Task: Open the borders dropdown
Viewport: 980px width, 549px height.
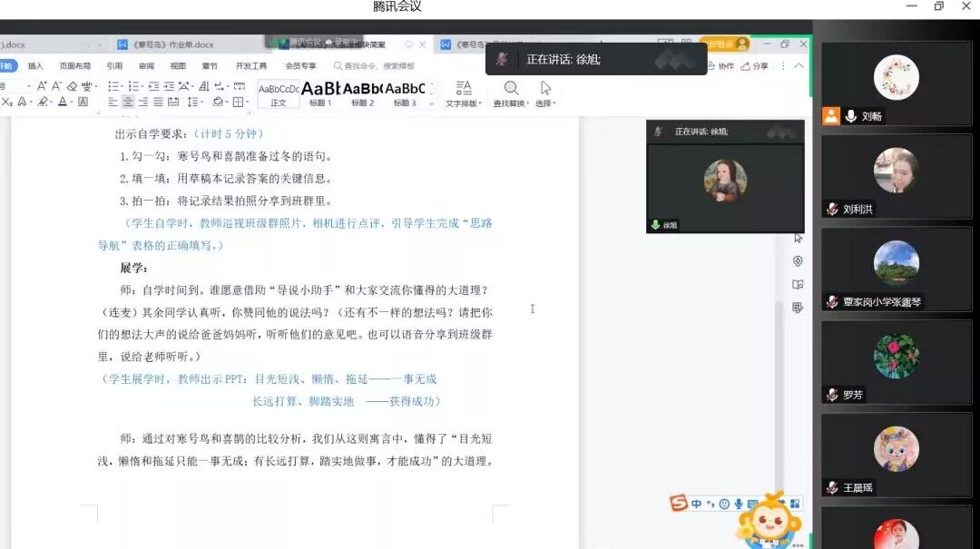Action: (x=240, y=102)
